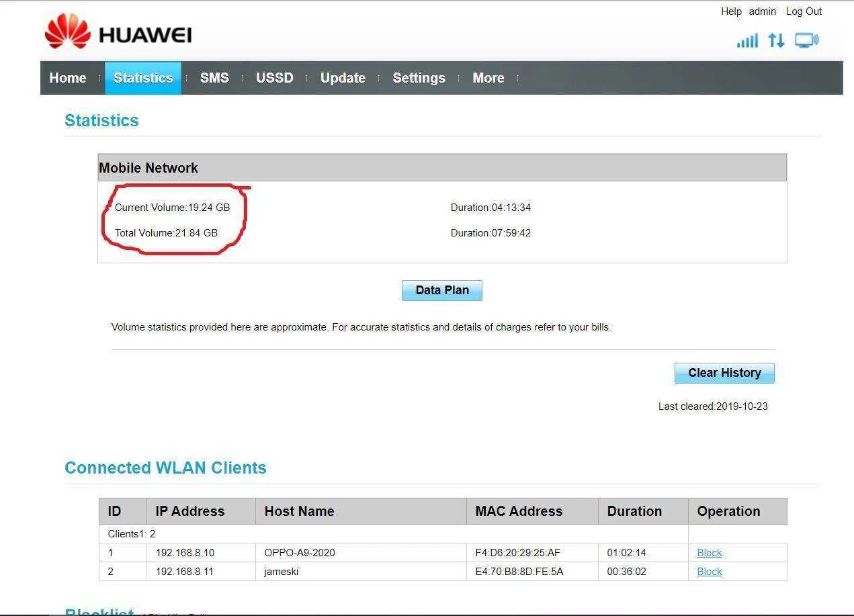
Task: Click the data transfer arrows icon
Action: [776, 40]
